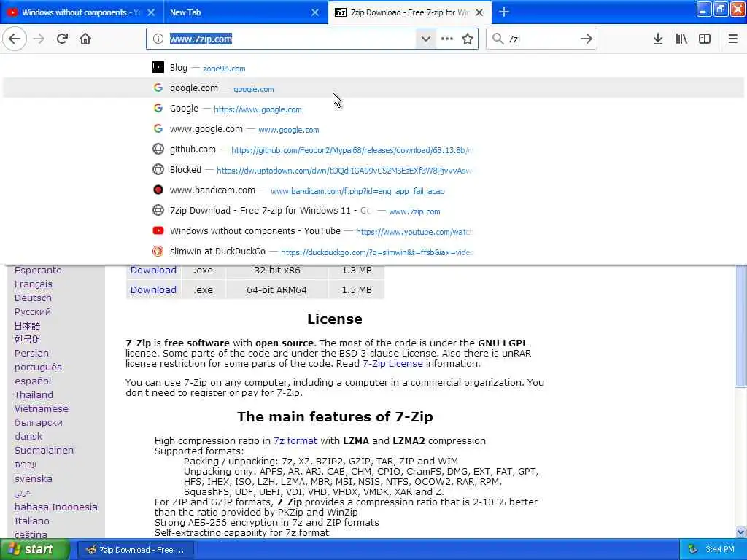747x560 pixels.
Task: Bookmark this page with the star
Action: tap(468, 39)
